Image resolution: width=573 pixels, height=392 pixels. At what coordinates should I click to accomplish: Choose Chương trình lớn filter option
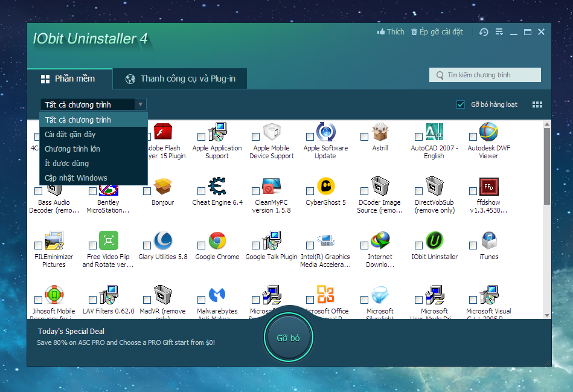(x=94, y=149)
